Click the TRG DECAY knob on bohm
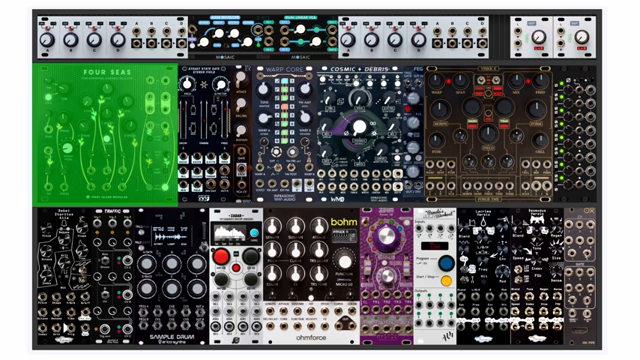 [319, 249]
